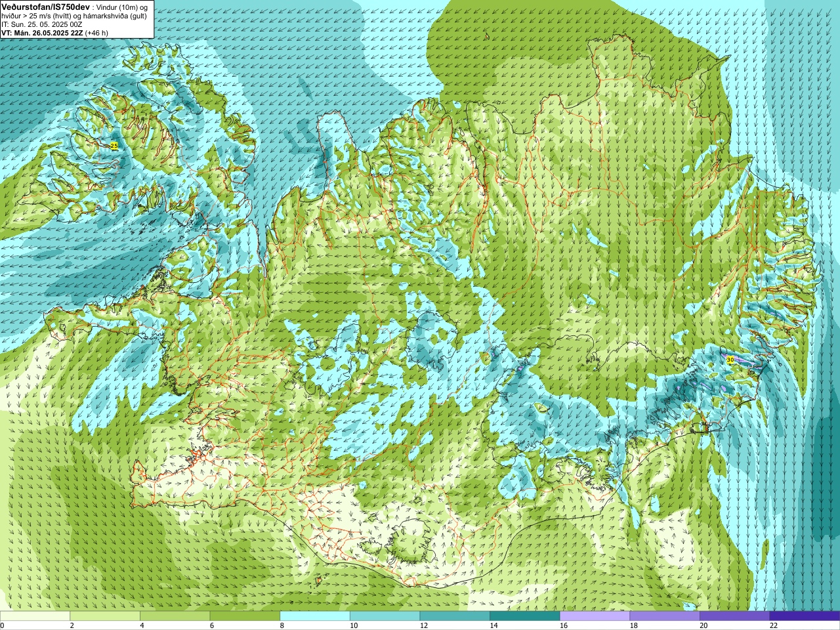Click the legend tick label '2'

point(72,625)
